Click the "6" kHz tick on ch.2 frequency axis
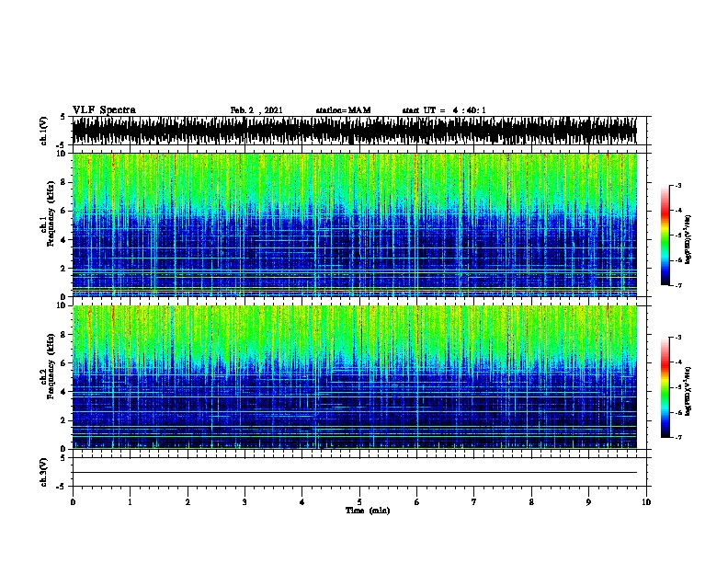 coord(63,362)
